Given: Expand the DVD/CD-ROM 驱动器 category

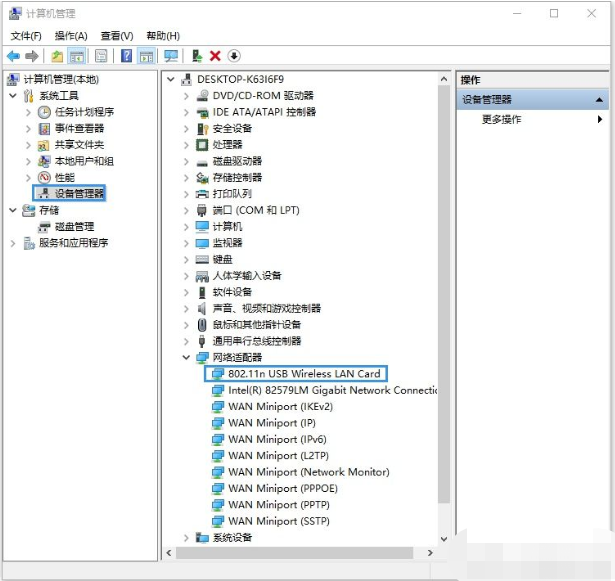Looking at the screenshot, I should pos(186,96).
